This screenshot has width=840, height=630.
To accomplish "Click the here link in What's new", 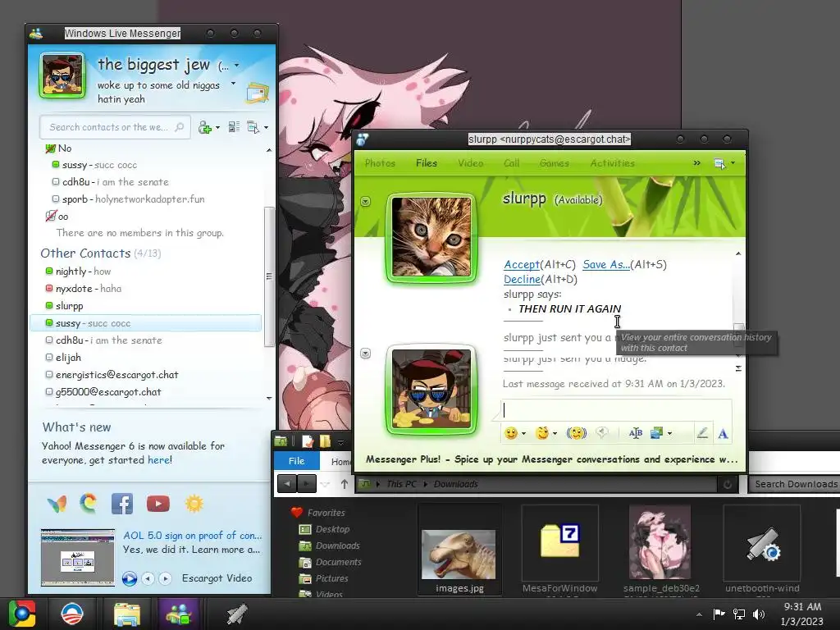I will [x=158, y=459].
